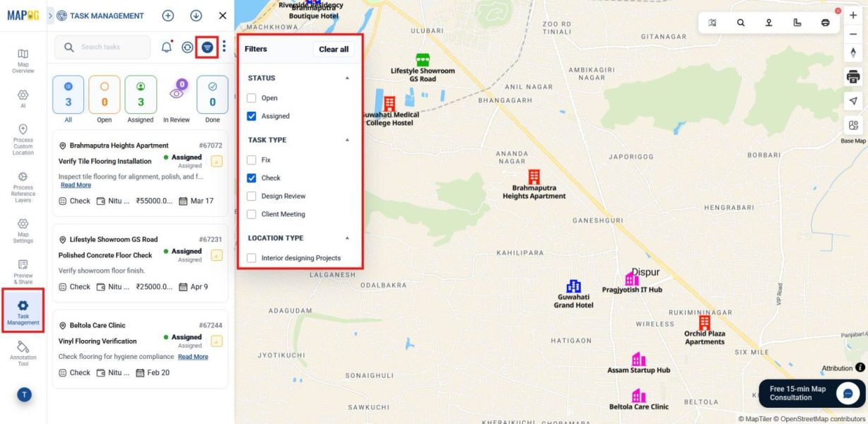Tick the Interior designing Projects checkbox

(251, 258)
